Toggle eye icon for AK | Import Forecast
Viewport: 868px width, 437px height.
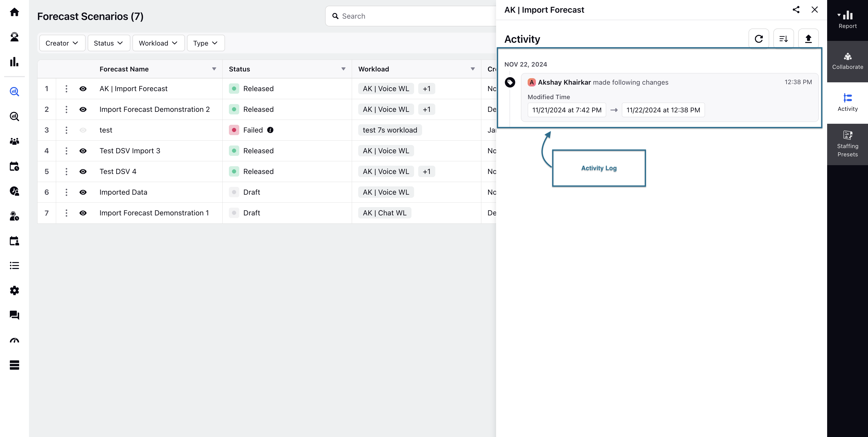[x=83, y=89]
